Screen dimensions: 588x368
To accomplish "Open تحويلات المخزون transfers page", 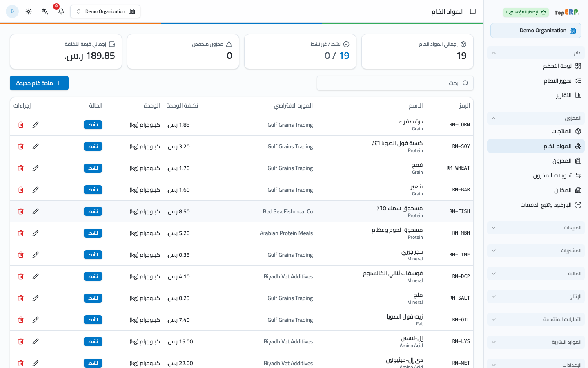I will tap(536, 175).
